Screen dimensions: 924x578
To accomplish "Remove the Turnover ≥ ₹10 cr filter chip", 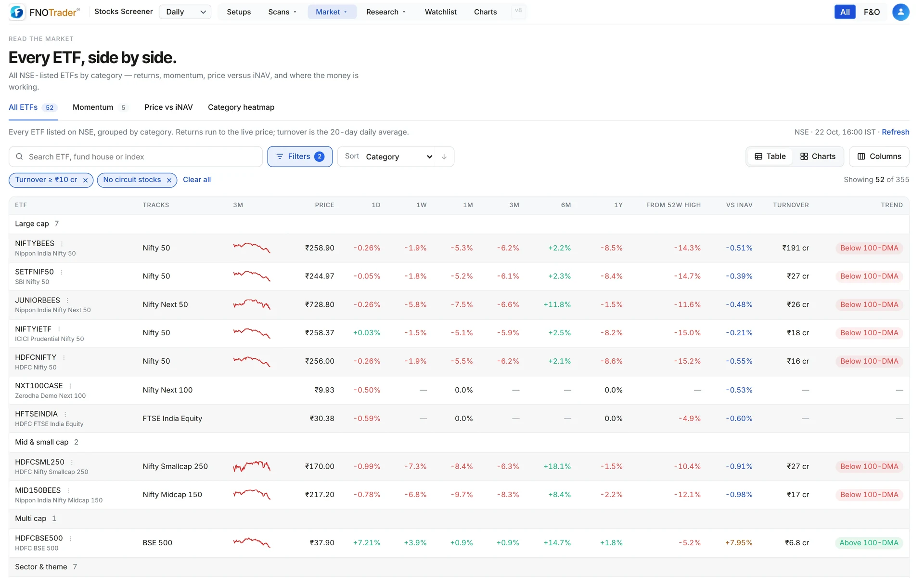I will [x=85, y=180].
